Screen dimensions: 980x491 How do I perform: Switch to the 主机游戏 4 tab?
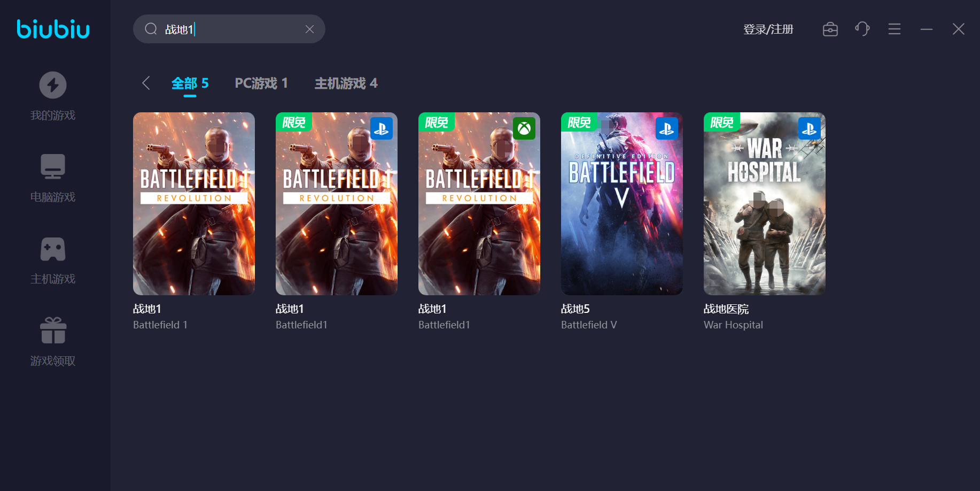(346, 83)
